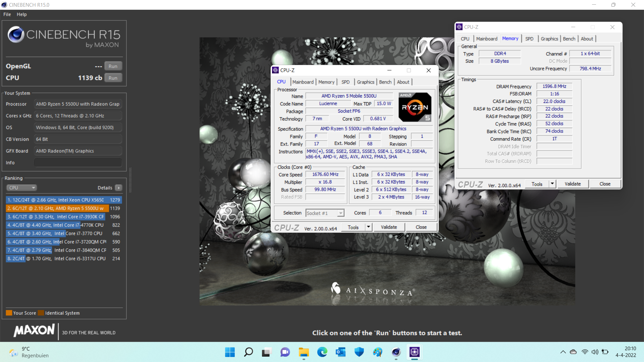
Task: Open the Ranking Details arrow button
Action: click(119, 188)
